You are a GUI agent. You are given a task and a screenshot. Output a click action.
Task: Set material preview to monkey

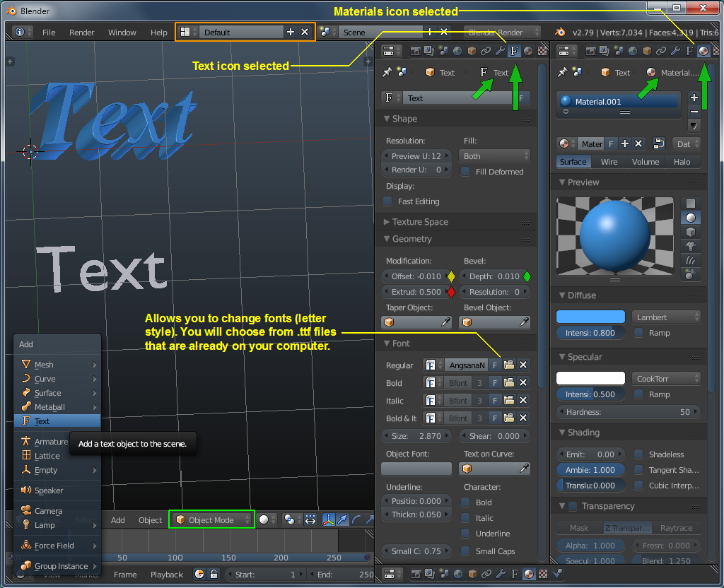coord(690,247)
